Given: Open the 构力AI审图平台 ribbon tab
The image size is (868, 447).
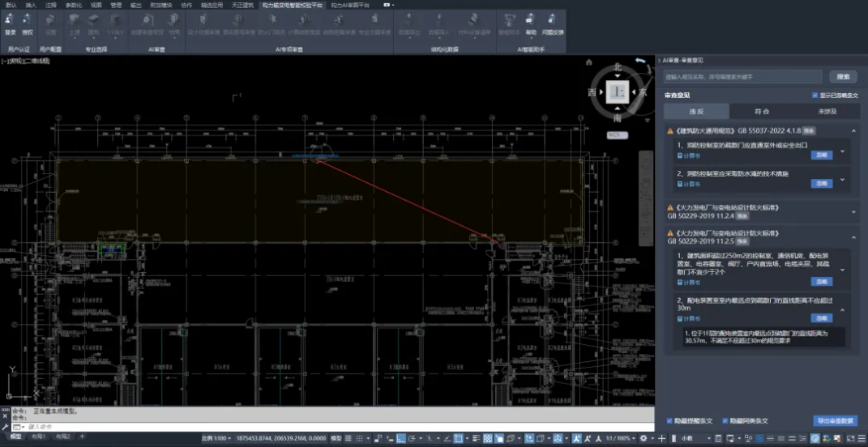Looking at the screenshot, I should (x=350, y=5).
